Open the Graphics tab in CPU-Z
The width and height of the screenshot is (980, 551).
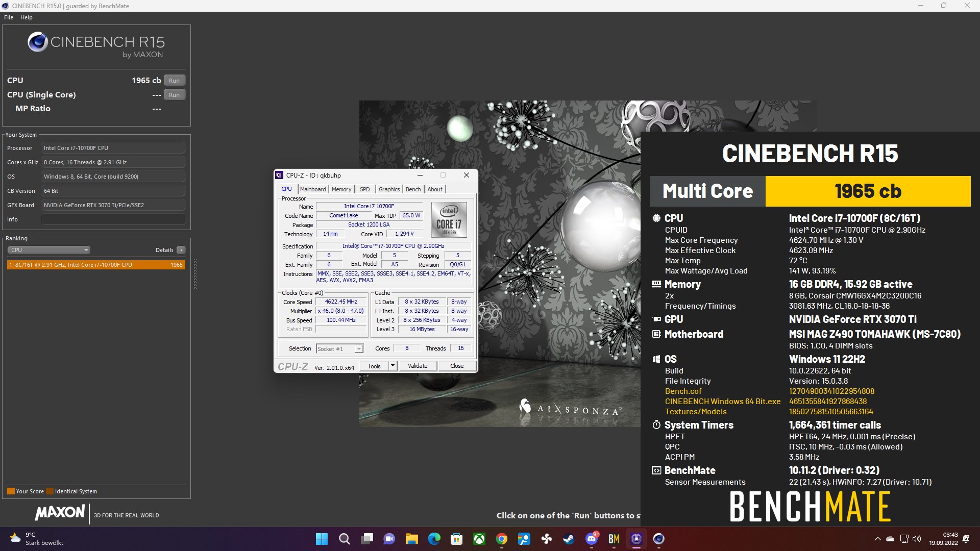point(389,189)
